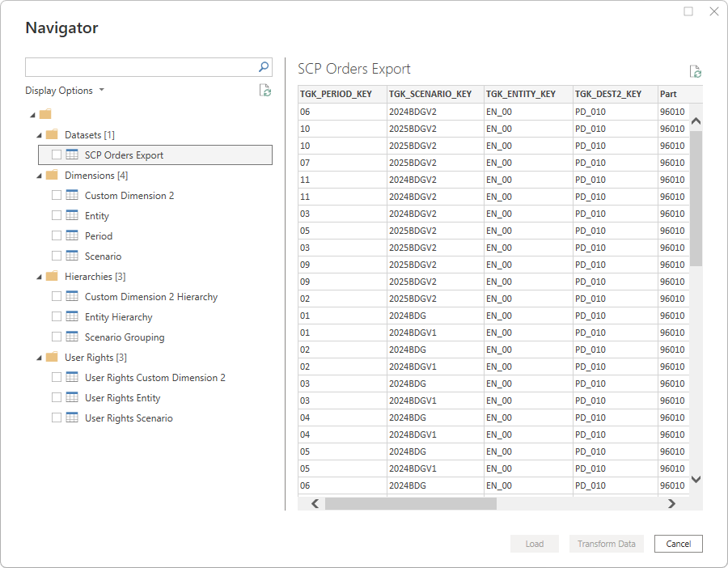728x568 pixels.
Task: Select the Custom Dimension 2 Hierarchy item
Action: click(150, 297)
